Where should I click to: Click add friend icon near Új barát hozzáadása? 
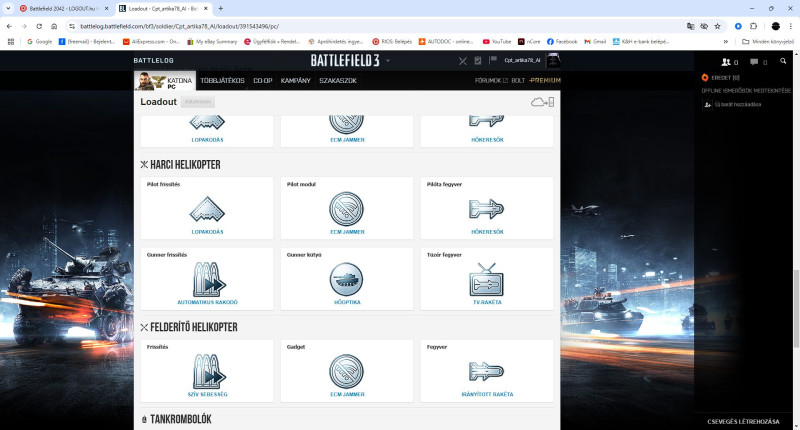tap(708, 104)
